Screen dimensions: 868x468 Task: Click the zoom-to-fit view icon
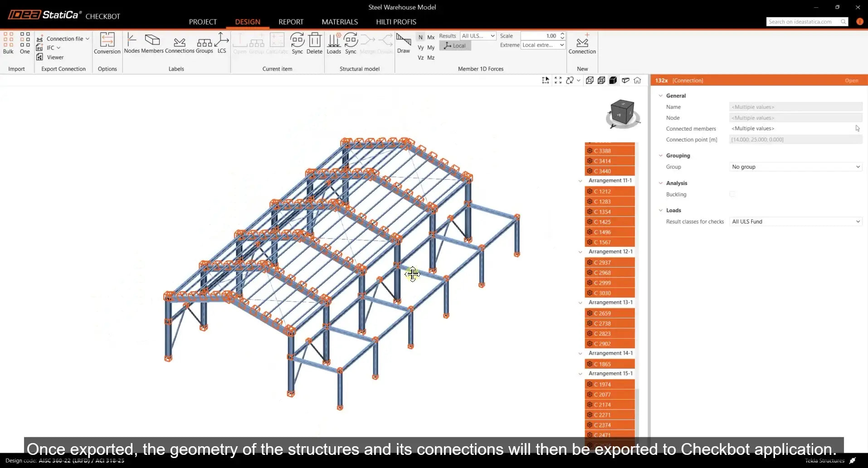coord(558,80)
